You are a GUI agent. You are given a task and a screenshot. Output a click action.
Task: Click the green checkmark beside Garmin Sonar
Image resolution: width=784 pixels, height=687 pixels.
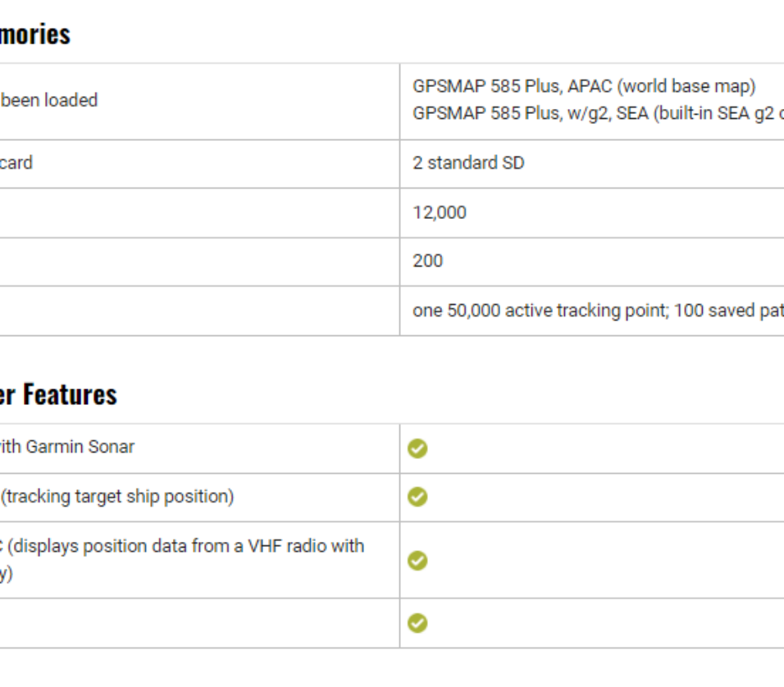point(417,448)
